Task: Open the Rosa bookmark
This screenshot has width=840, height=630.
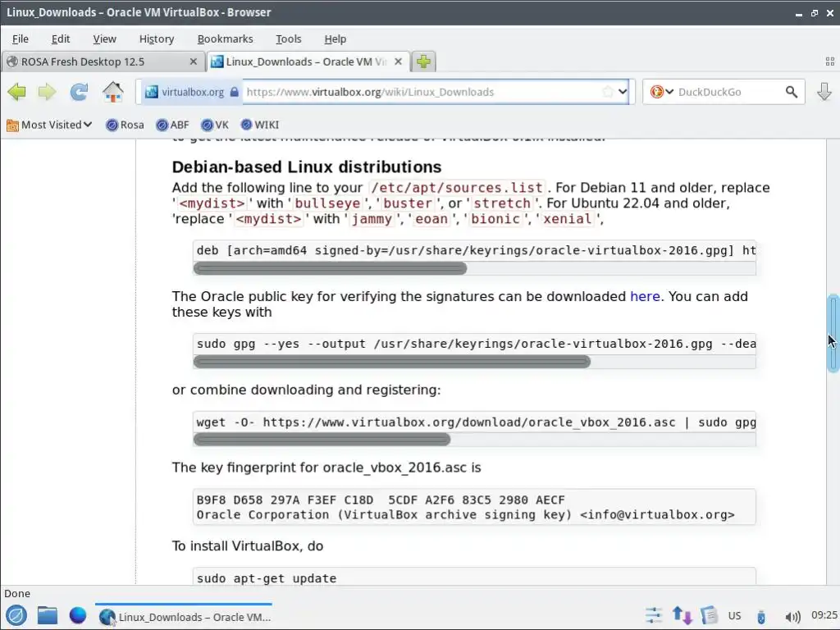Action: (x=125, y=125)
